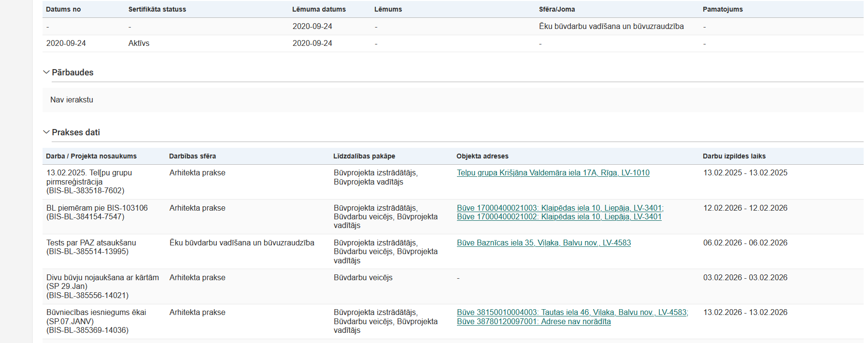Open Būve 17000400021003 Klaipēdas iela 10 link

pos(559,208)
